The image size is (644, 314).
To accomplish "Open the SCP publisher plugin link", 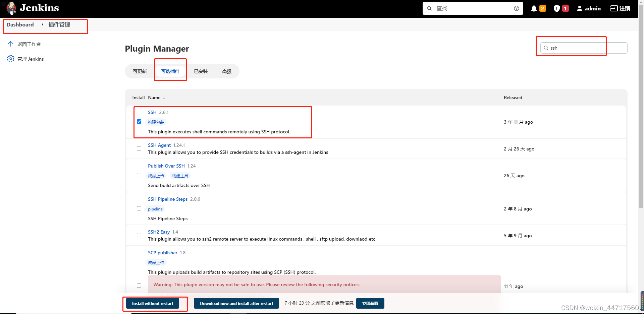I will click(x=163, y=253).
